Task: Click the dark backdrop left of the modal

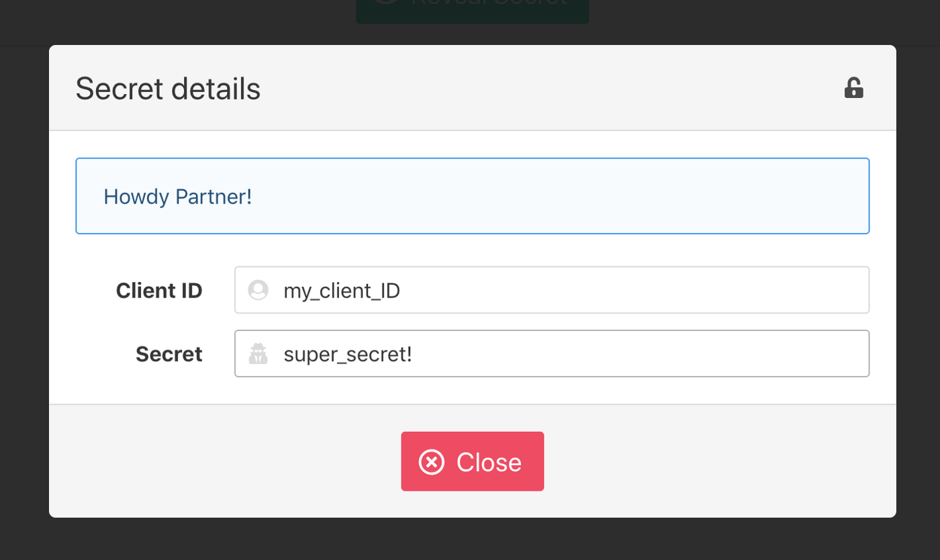Action: (x=24, y=282)
